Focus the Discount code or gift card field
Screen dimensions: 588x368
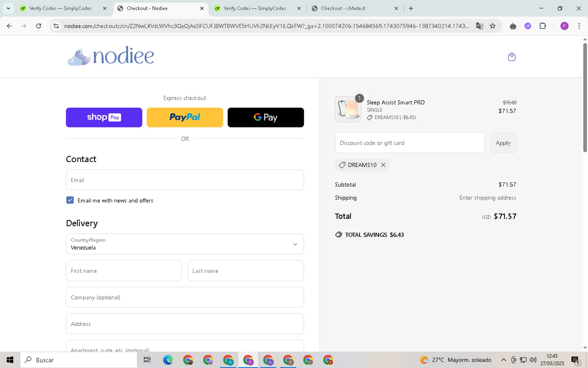[x=410, y=143]
